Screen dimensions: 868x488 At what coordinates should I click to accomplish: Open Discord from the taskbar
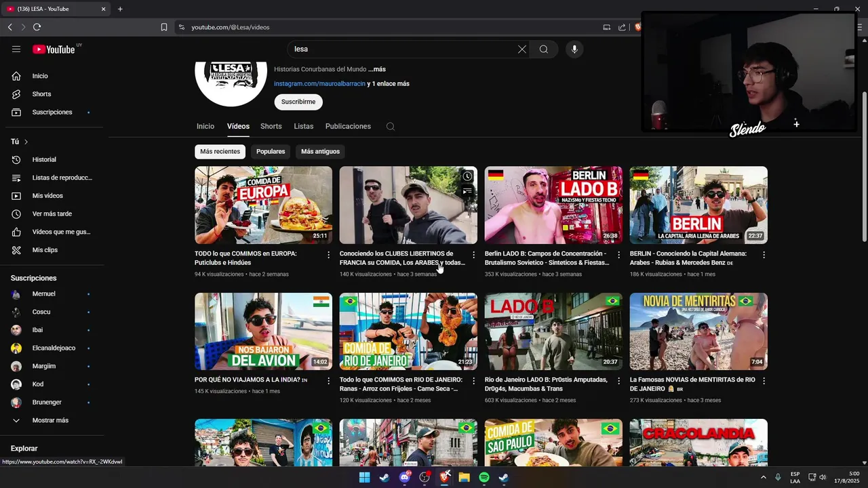click(x=405, y=477)
